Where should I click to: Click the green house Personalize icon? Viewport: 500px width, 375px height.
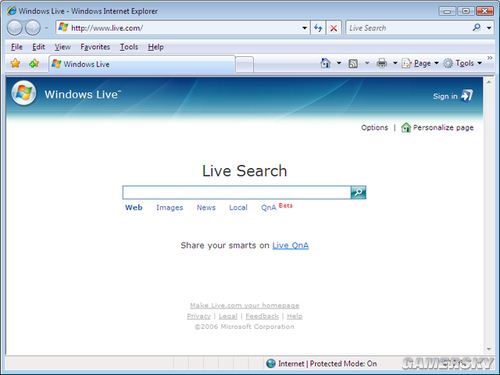tap(406, 127)
